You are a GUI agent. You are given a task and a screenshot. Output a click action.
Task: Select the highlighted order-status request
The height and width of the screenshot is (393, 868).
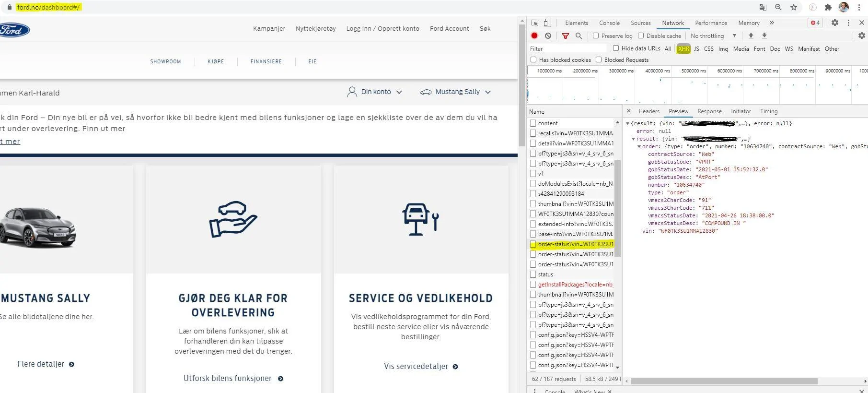(572, 244)
